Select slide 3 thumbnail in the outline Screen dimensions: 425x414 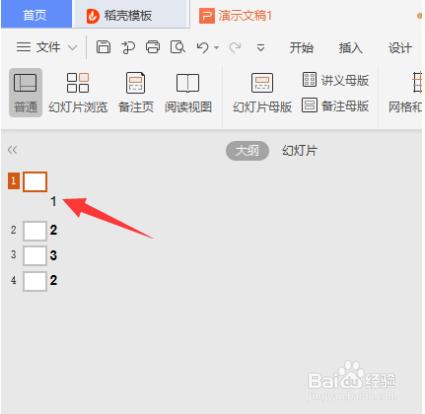(x=35, y=256)
